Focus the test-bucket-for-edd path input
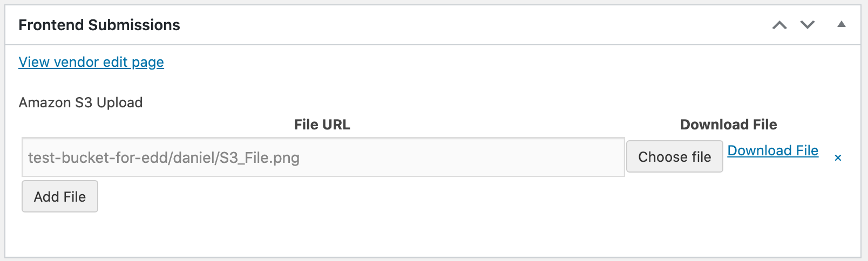 click(323, 157)
